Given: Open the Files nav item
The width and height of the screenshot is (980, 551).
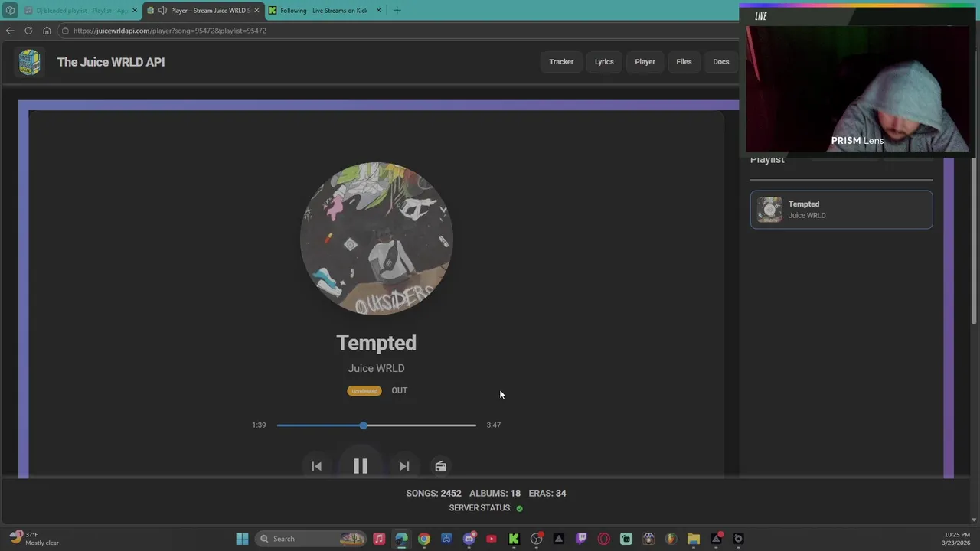Looking at the screenshot, I should (684, 62).
